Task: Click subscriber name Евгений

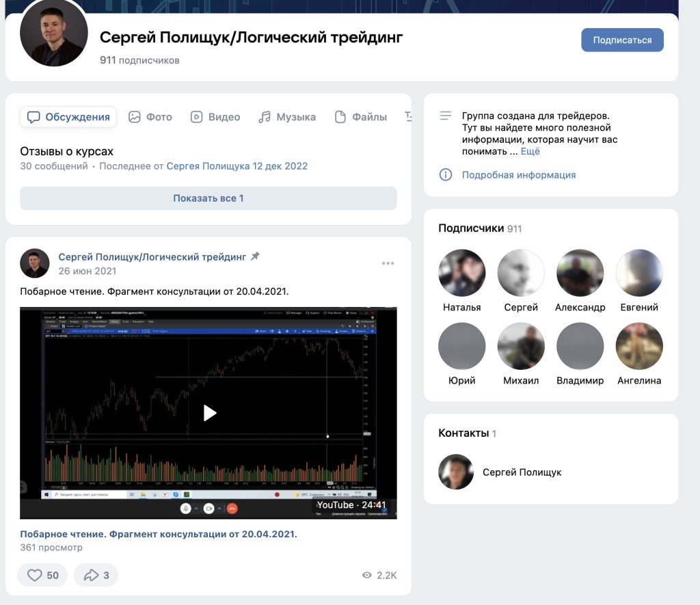Action: [x=639, y=307]
